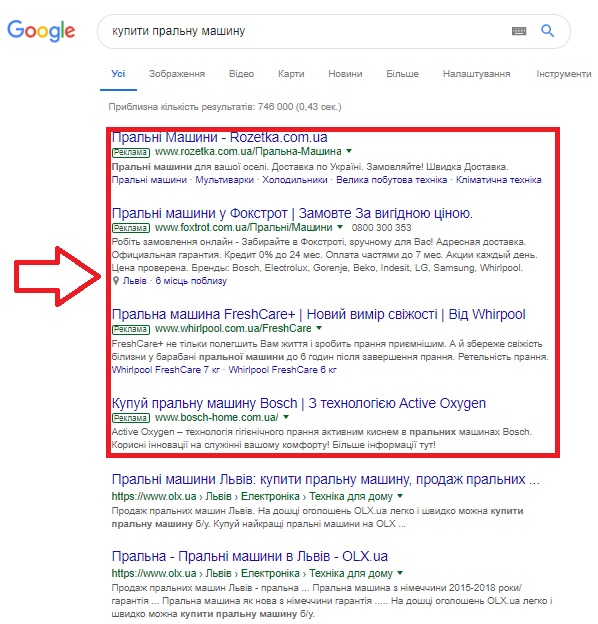This screenshot has width=598, height=624.
Task: Open Налаштування settings
Action: [476, 74]
